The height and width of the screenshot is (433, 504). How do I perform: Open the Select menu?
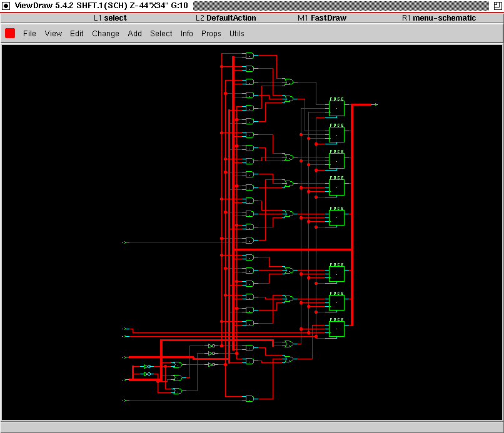(x=161, y=34)
